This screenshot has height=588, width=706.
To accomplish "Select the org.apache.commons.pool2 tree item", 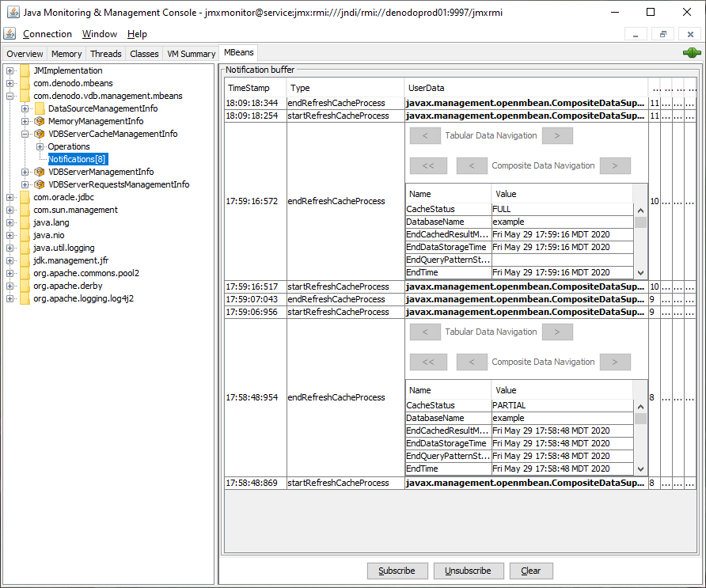I will pyautogui.click(x=86, y=273).
